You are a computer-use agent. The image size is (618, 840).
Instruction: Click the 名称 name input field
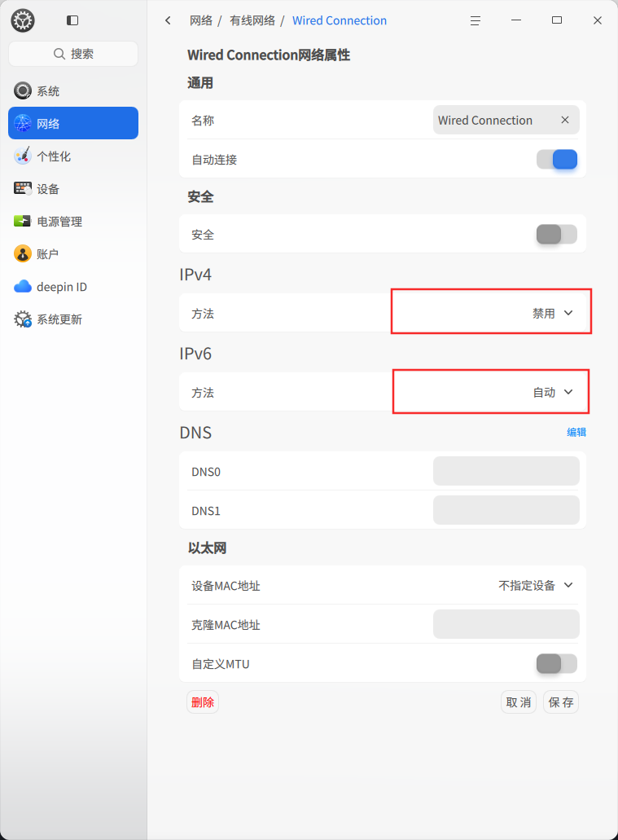click(506, 120)
